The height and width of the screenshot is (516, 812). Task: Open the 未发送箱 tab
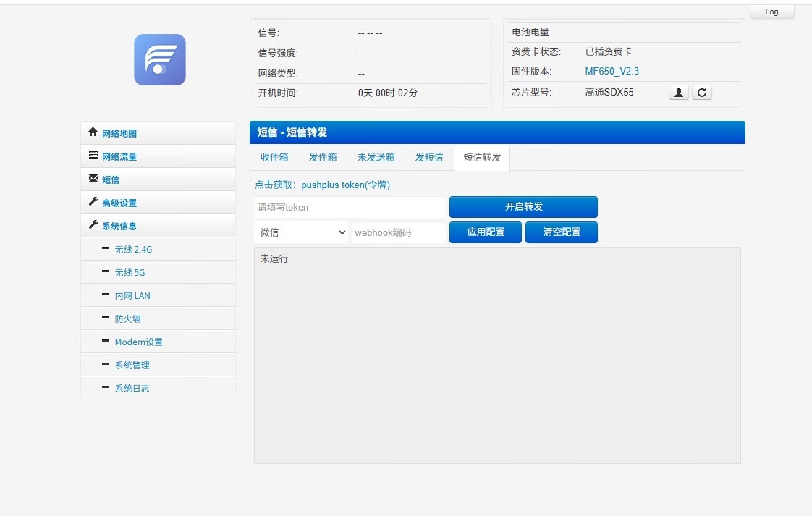376,157
